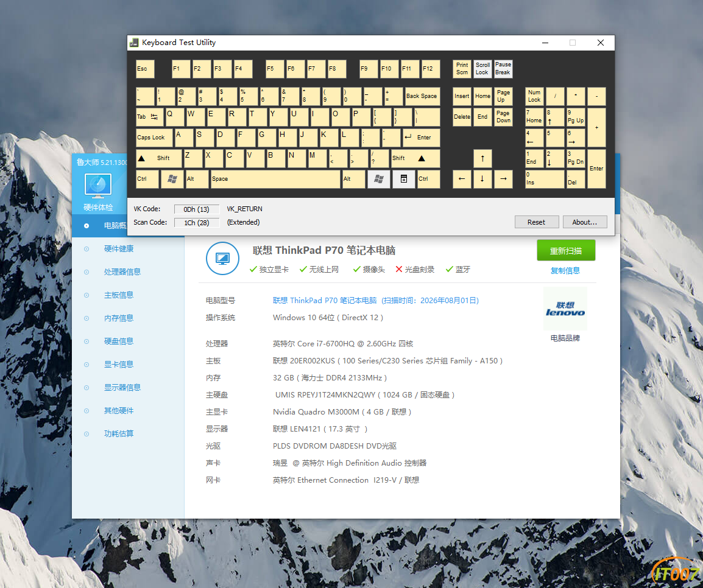Click the Tab key
The width and height of the screenshot is (703, 588).
(150, 117)
